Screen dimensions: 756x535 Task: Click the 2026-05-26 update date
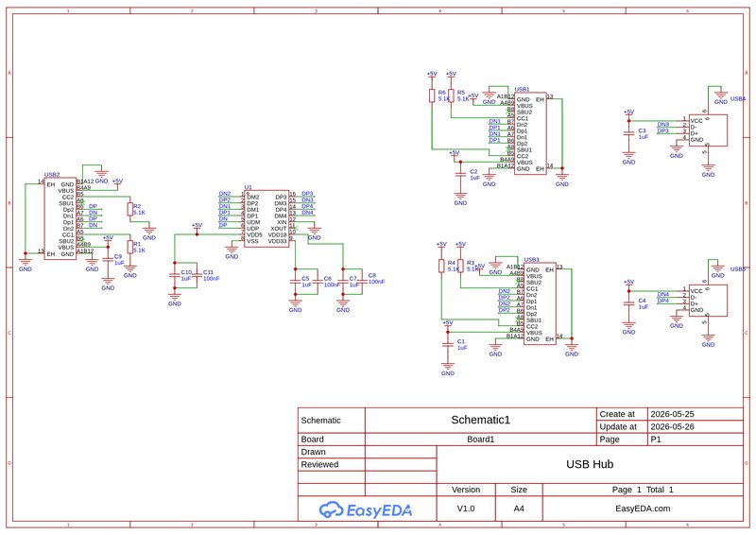pos(672,426)
